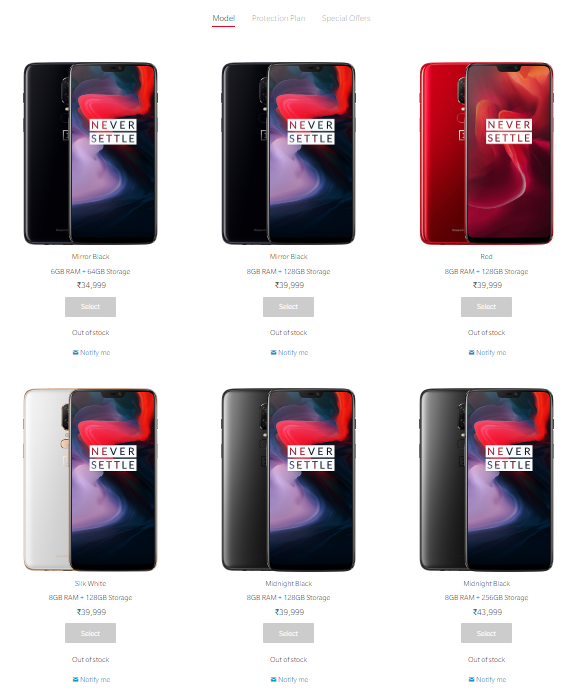Select the Mirror Black 8GB RAM + 128GB model

coord(288,307)
